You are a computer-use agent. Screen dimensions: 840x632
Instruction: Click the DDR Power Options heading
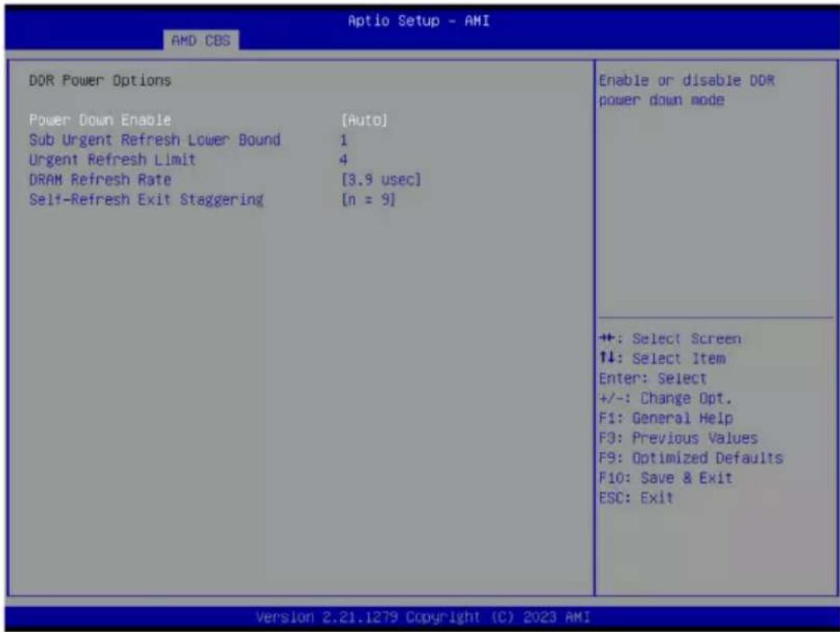tap(100, 81)
